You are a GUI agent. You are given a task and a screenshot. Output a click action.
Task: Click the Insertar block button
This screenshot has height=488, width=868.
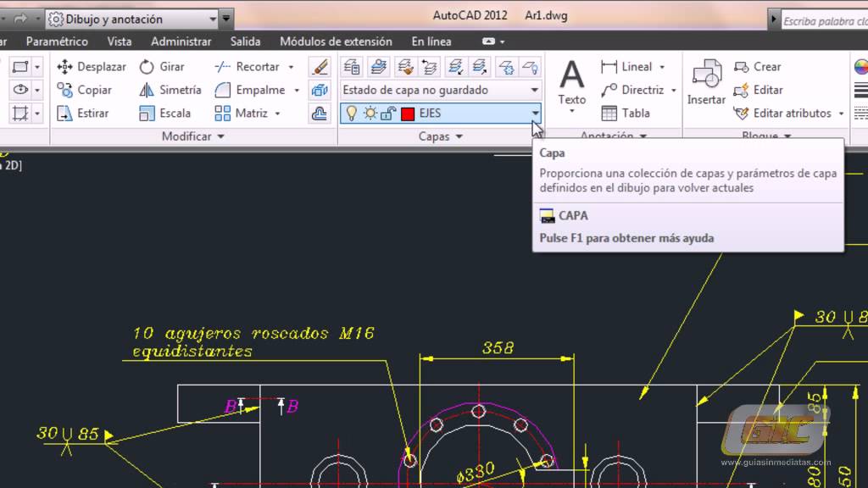[706, 83]
